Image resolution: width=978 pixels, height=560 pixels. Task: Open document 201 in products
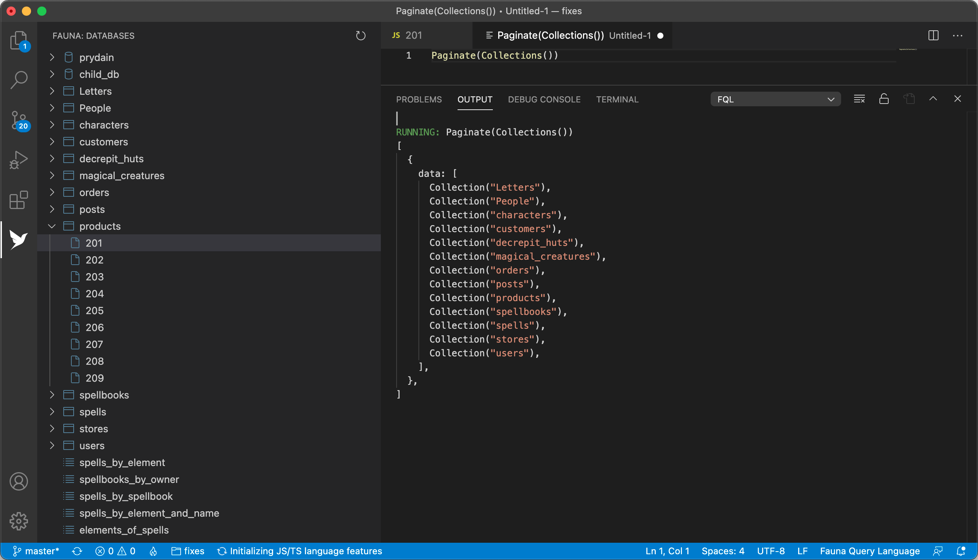(209, 243)
